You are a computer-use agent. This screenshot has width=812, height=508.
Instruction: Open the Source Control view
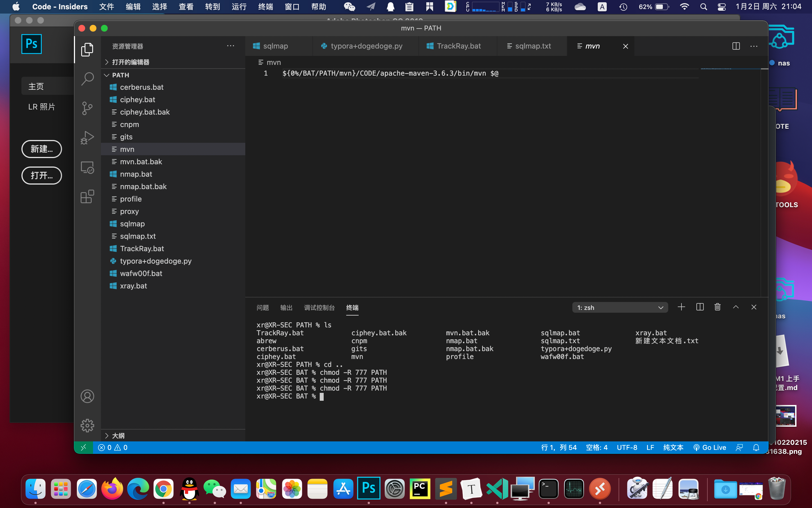pyautogui.click(x=87, y=108)
